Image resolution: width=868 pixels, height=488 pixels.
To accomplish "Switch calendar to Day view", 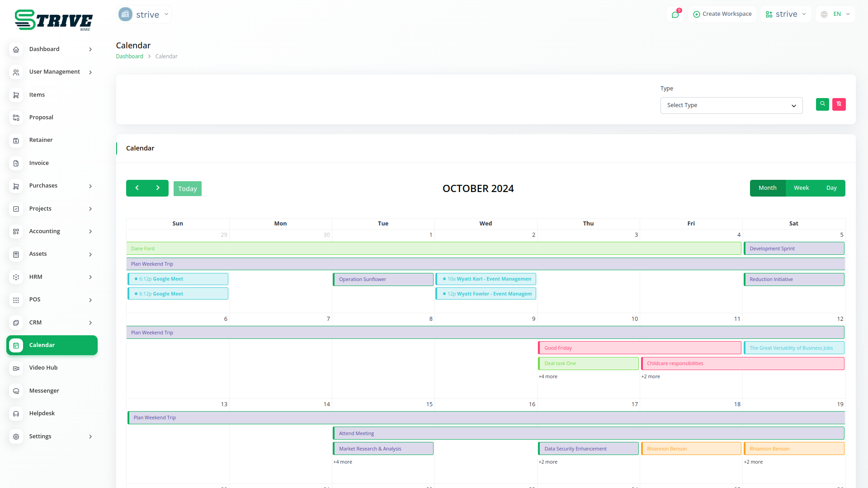I will click(831, 188).
